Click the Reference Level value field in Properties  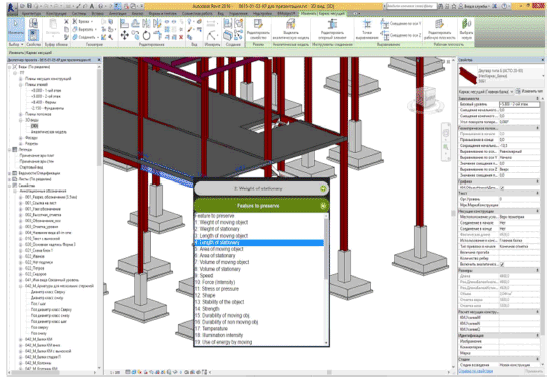click(519, 104)
